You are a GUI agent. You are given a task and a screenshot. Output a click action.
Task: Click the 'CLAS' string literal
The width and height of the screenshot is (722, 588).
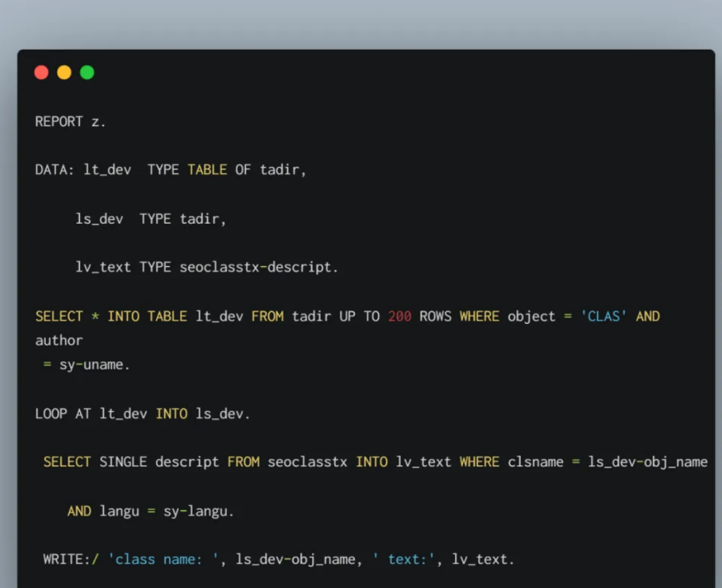click(x=604, y=316)
